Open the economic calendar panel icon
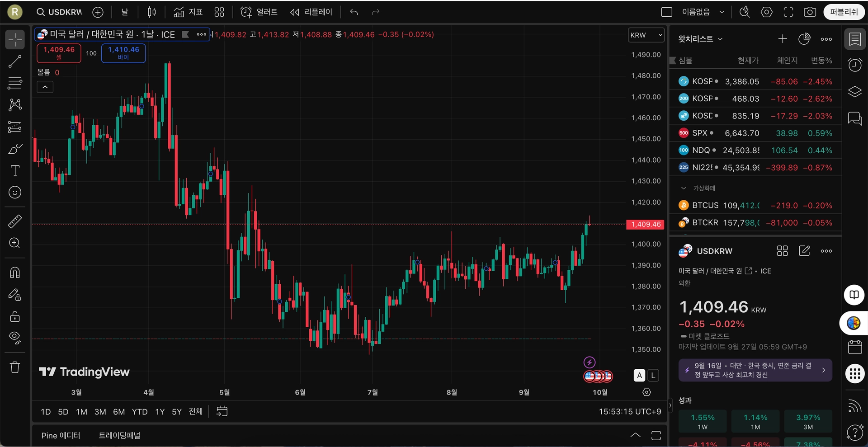 point(854,347)
